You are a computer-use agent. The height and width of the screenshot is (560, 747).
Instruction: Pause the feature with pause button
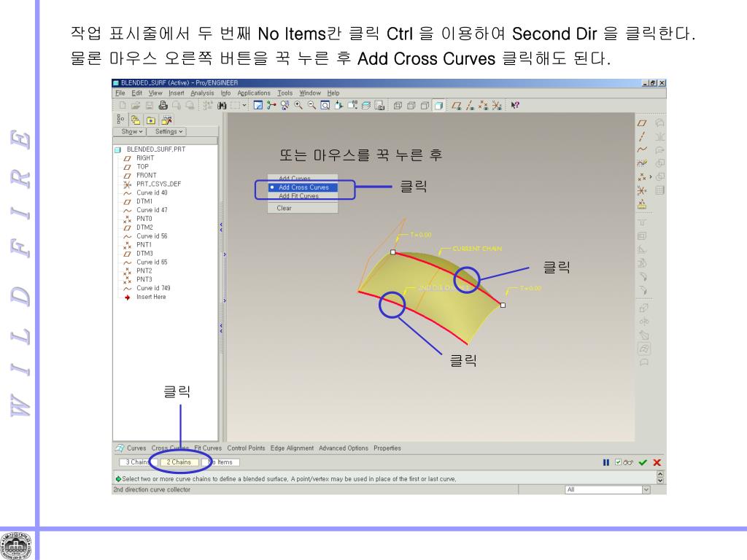pyautogui.click(x=606, y=462)
